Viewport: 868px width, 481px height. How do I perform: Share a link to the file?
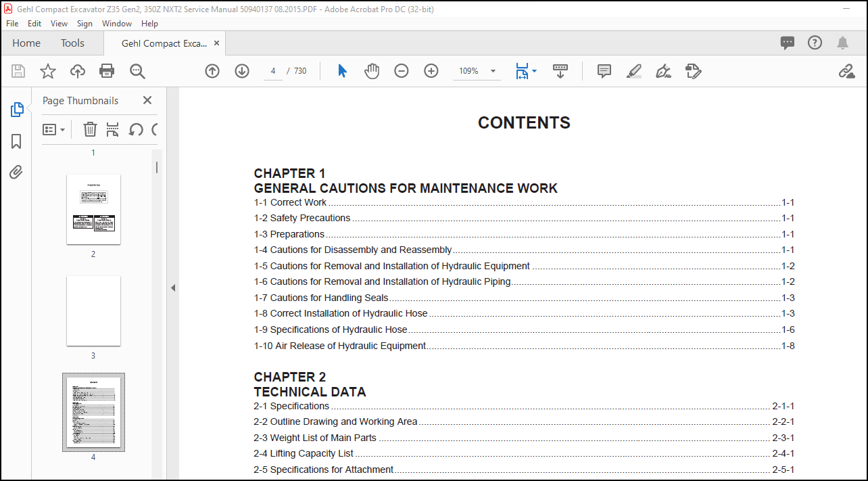pos(846,71)
